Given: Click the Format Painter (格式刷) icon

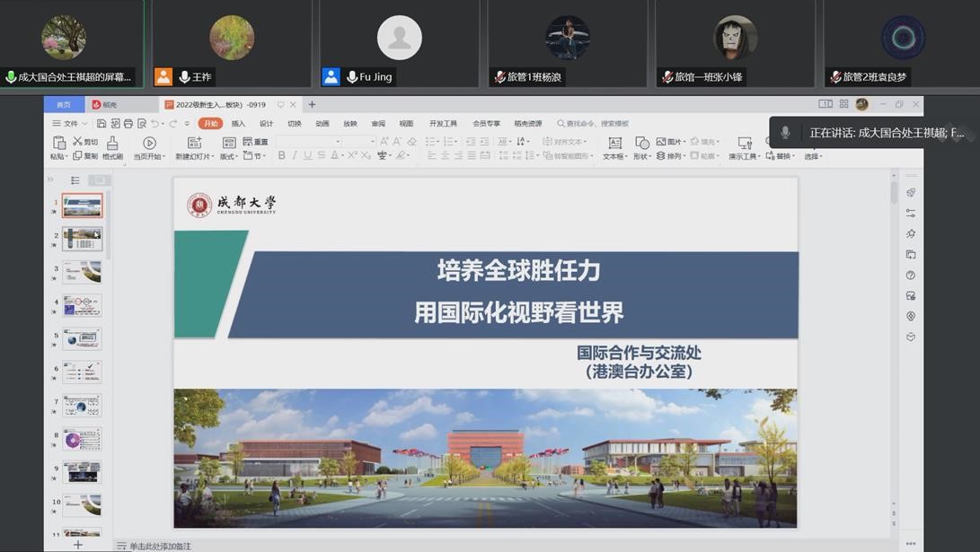Looking at the screenshot, I should 112,143.
